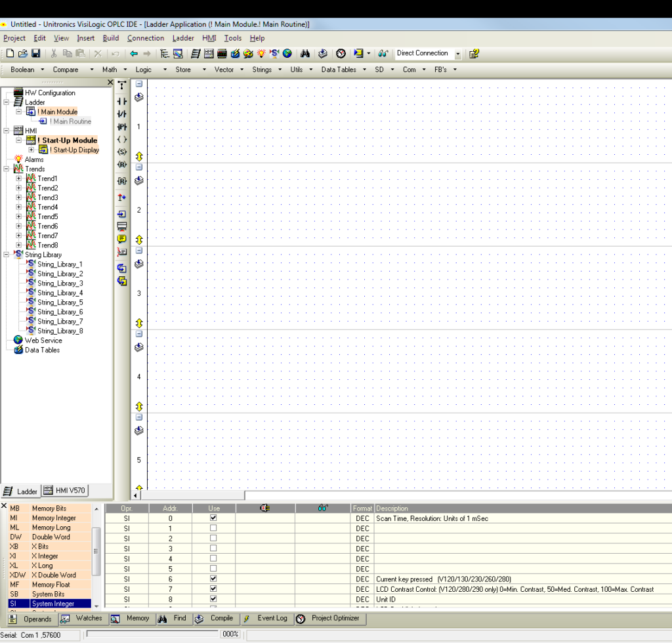This screenshot has height=643, width=672.
Task: Toggle Use checkbox for SI 8
Action: 213,599
